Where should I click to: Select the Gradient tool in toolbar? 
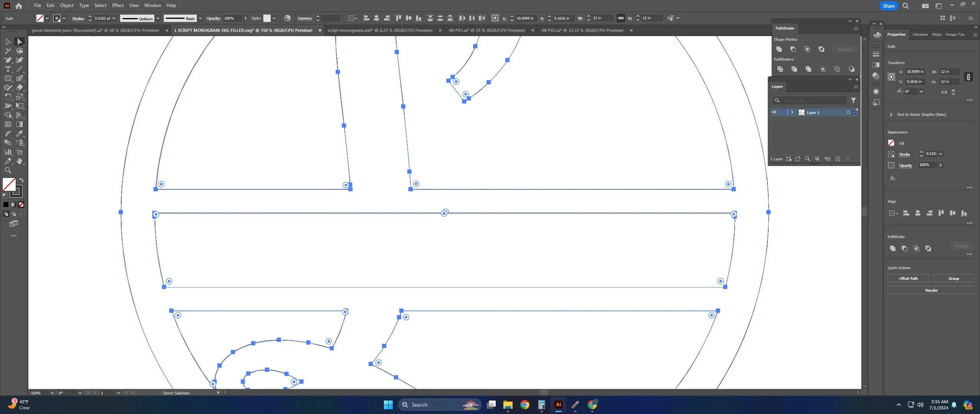(20, 124)
